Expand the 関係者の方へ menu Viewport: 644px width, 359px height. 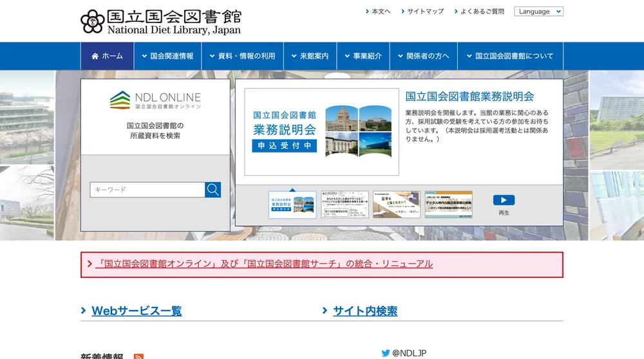[424, 56]
